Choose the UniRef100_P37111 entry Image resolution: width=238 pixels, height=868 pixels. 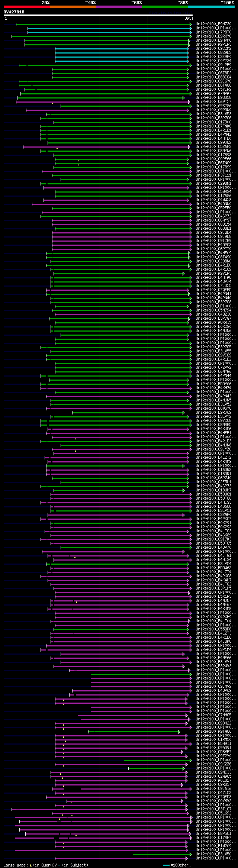tap(213, 175)
